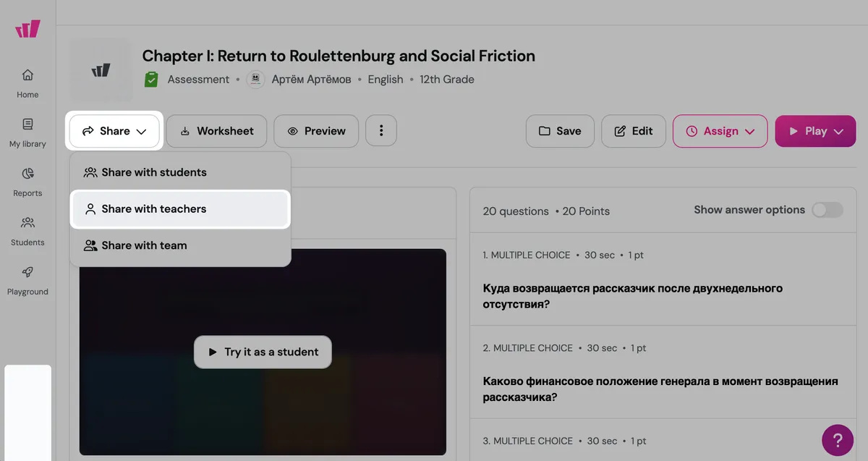The height and width of the screenshot is (461, 868).
Task: Click the Preview button
Action: (x=316, y=131)
